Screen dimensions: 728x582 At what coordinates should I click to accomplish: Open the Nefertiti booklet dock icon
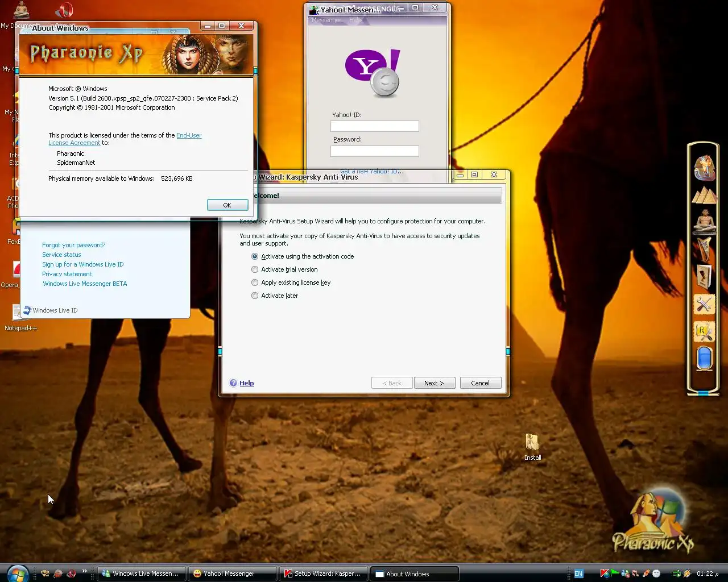[704, 277]
